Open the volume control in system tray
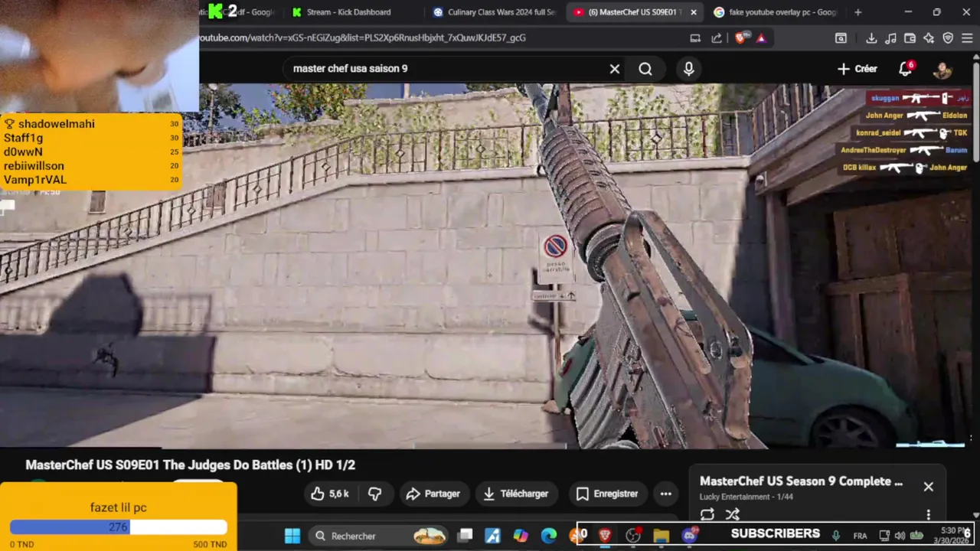The image size is (980, 551). (x=900, y=536)
